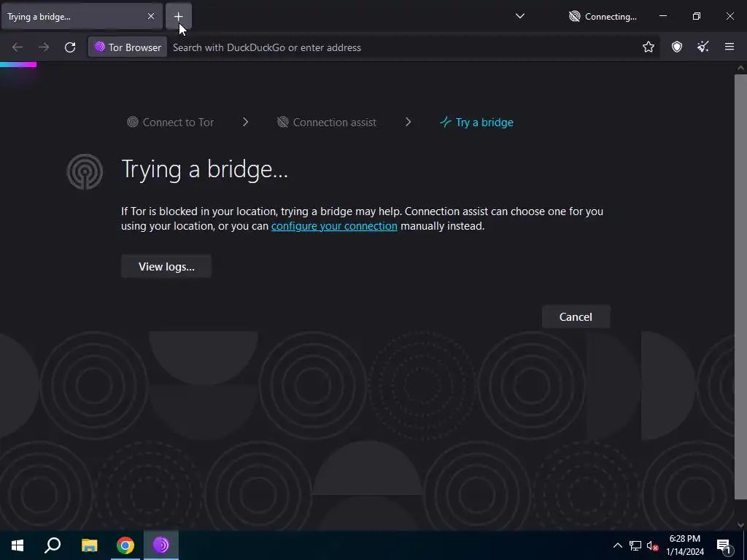This screenshot has width=747, height=560.
Task: Open the Windows Start menu
Action: tap(18, 545)
